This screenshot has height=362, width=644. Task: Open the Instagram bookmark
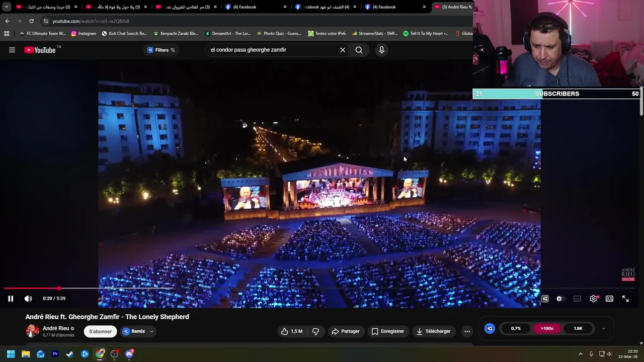tap(84, 34)
